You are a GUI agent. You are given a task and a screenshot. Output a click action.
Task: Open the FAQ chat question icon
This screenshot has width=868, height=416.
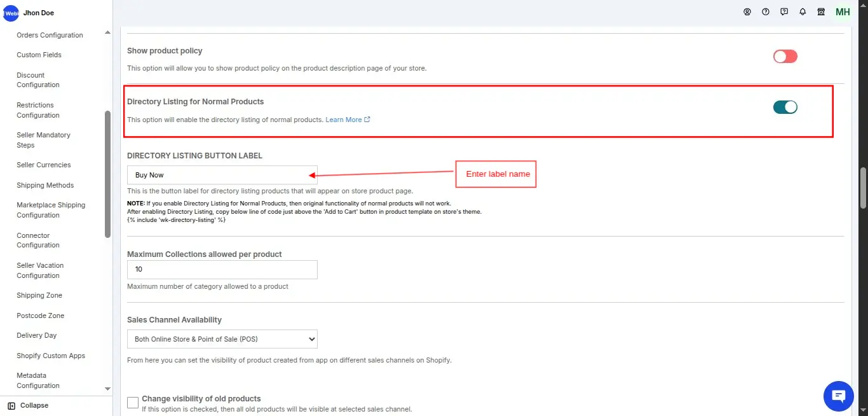pyautogui.click(x=784, y=11)
